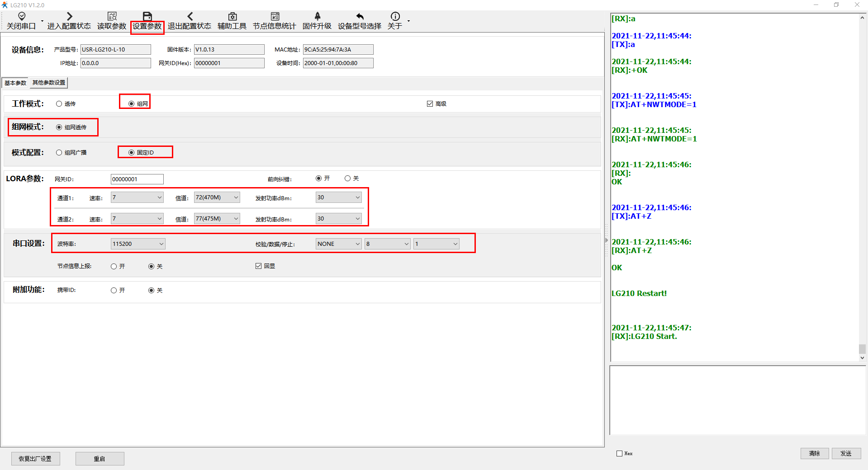
Task: Click the 网关ID input field in LORA参数
Action: [x=137, y=179]
